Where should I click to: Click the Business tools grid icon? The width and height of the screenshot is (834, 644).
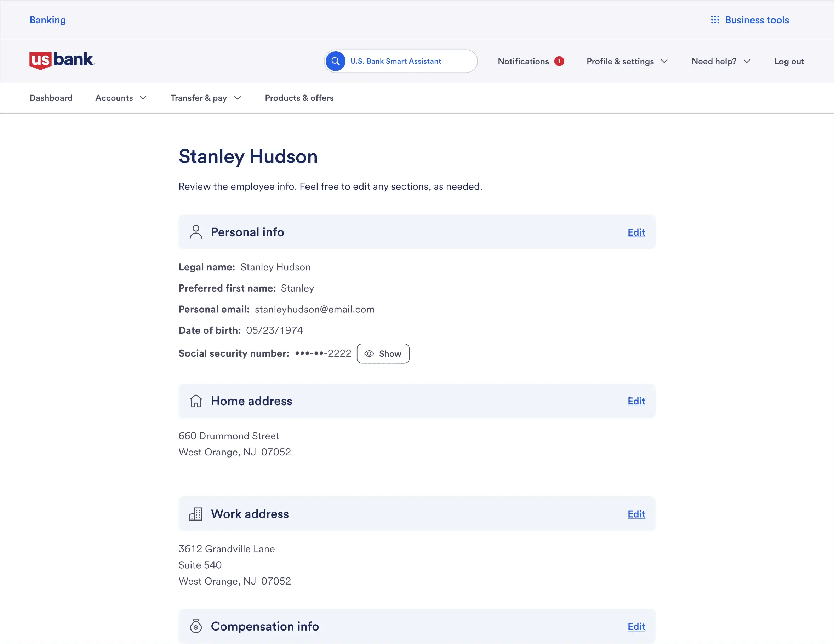tap(715, 20)
